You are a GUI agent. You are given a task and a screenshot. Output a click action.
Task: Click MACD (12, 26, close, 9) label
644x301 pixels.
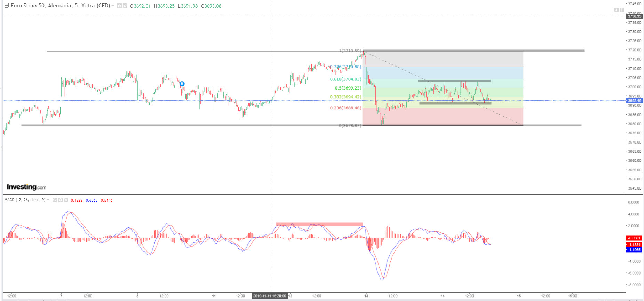(x=25, y=200)
